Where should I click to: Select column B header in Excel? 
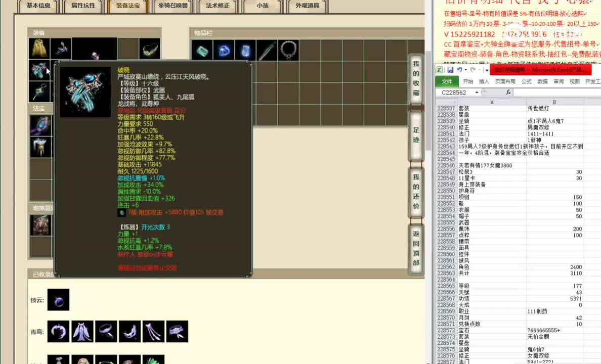click(x=554, y=102)
